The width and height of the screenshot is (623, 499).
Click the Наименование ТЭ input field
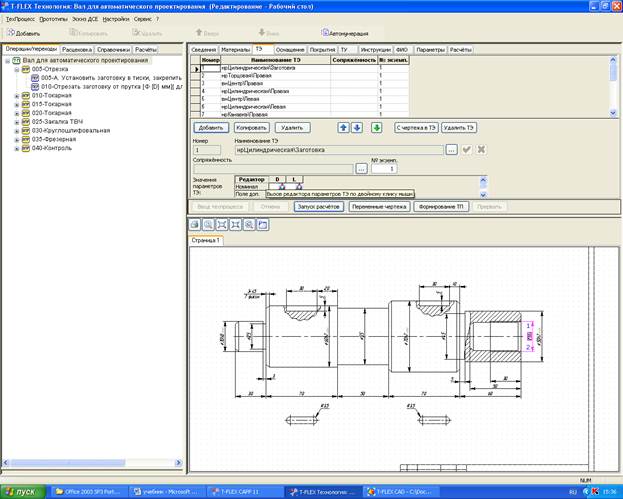[339, 150]
